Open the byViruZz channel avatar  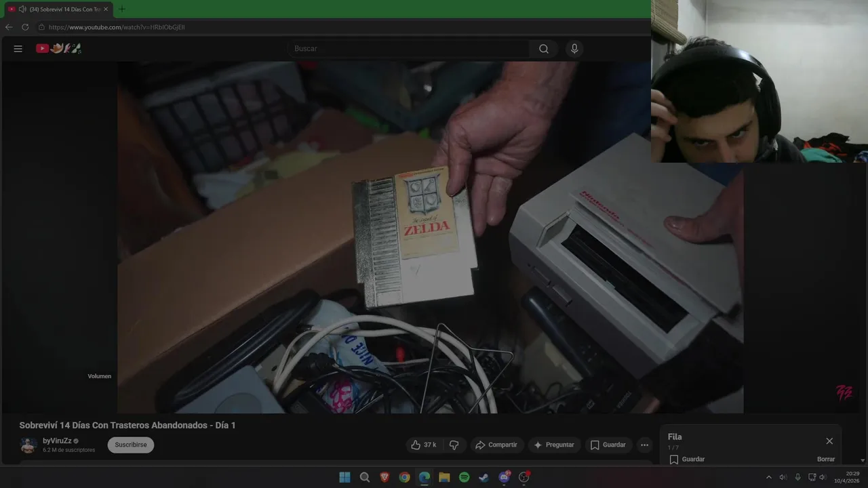[x=28, y=445]
